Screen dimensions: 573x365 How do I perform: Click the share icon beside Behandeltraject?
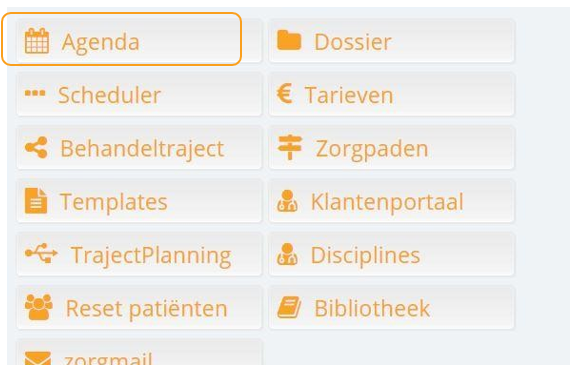click(x=36, y=147)
